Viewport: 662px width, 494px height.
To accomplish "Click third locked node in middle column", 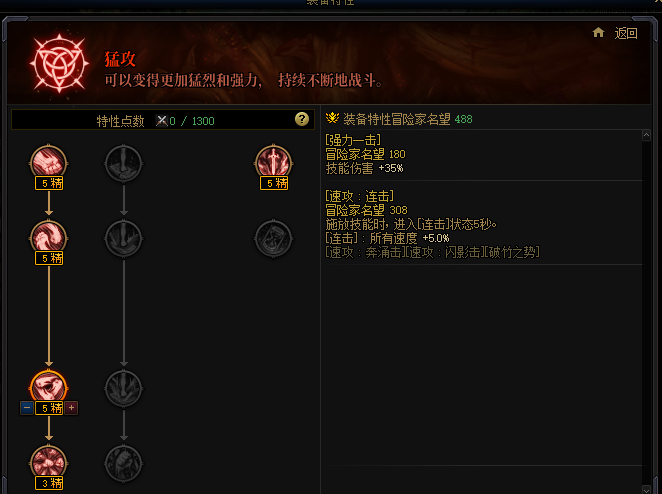I will [123, 388].
